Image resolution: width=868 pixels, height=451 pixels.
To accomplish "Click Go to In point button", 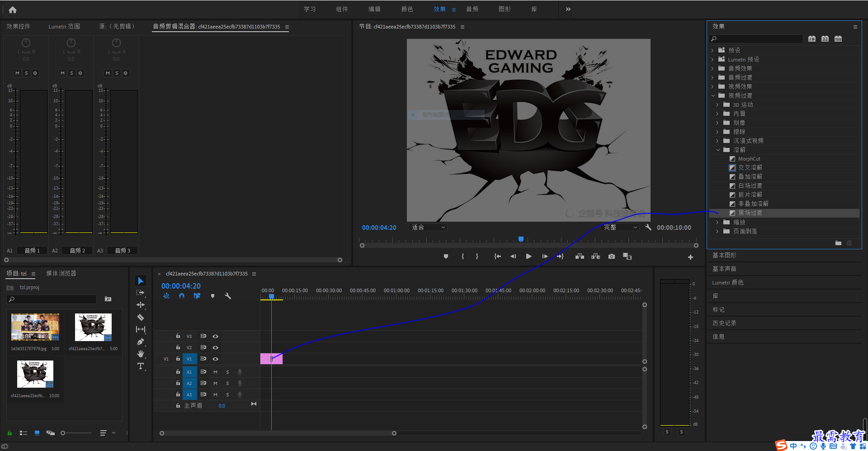I will point(497,256).
